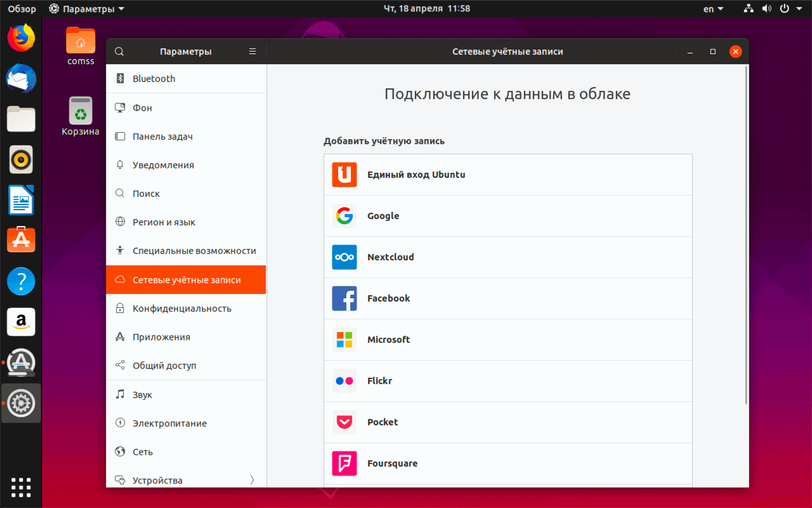Show applications grid in the dock
Viewport: 812px width, 508px height.
(x=21, y=487)
